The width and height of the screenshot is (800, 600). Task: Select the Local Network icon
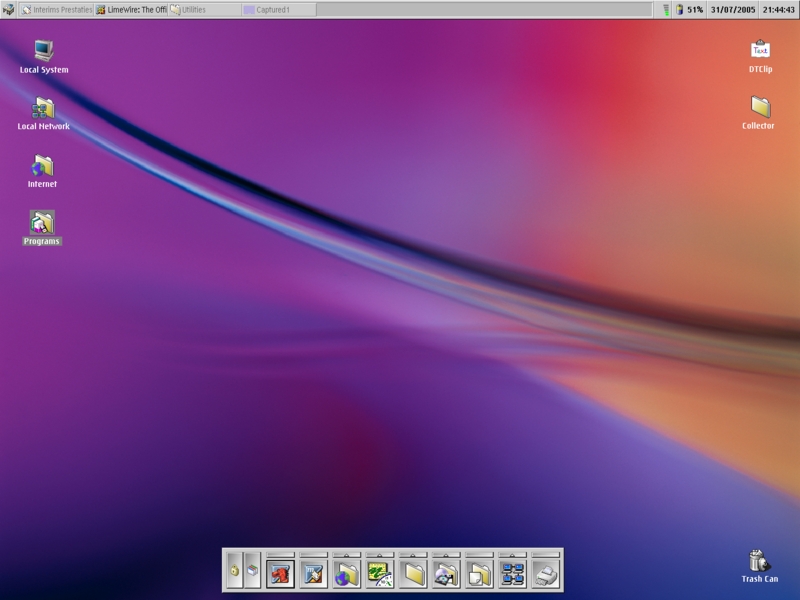[43, 108]
